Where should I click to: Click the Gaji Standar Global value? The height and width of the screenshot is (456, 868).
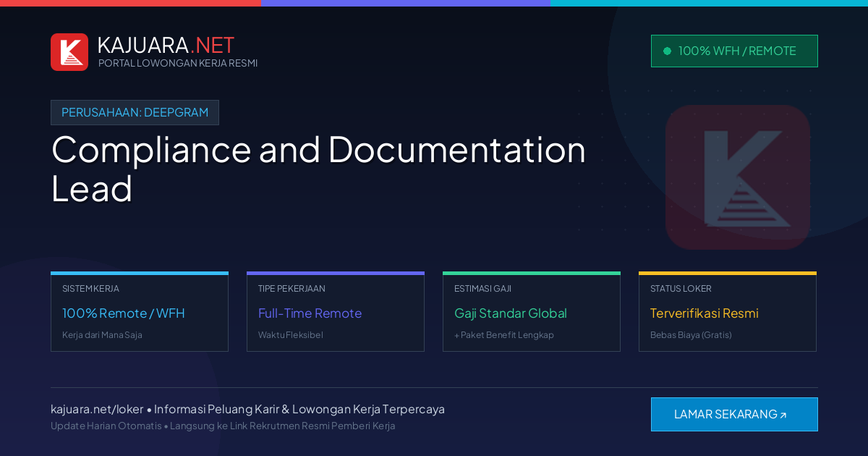point(511,313)
